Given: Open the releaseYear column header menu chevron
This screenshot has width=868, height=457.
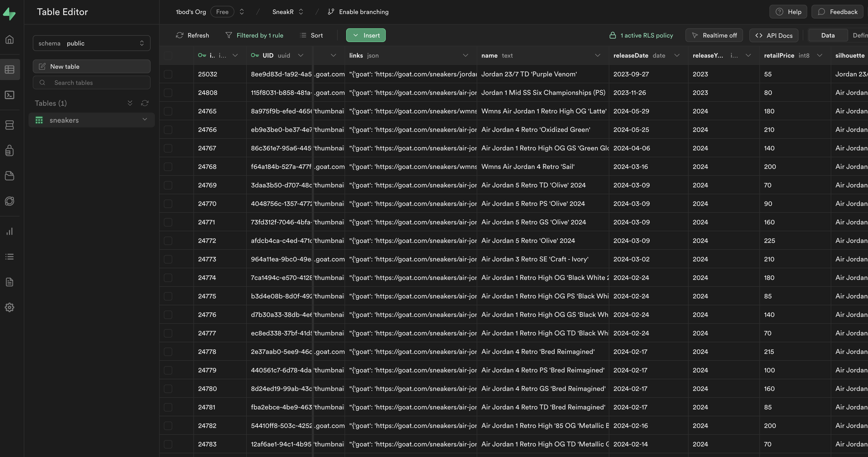Looking at the screenshot, I should 748,55.
